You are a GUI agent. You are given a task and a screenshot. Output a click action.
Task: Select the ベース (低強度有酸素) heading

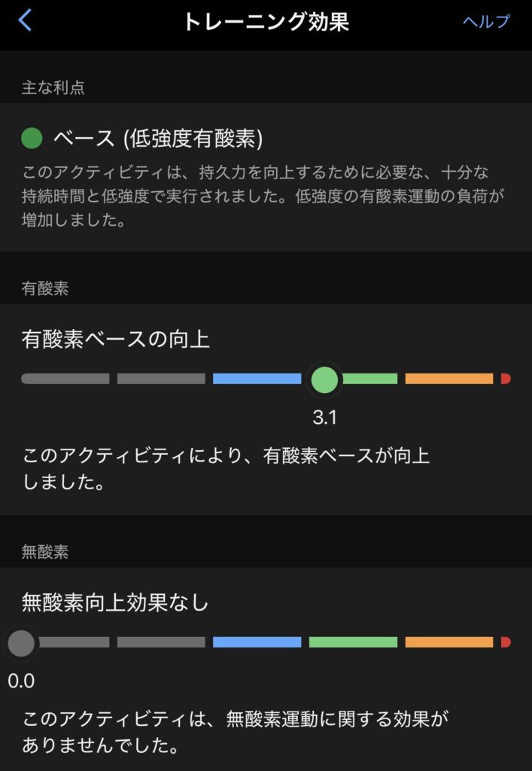[x=158, y=139]
